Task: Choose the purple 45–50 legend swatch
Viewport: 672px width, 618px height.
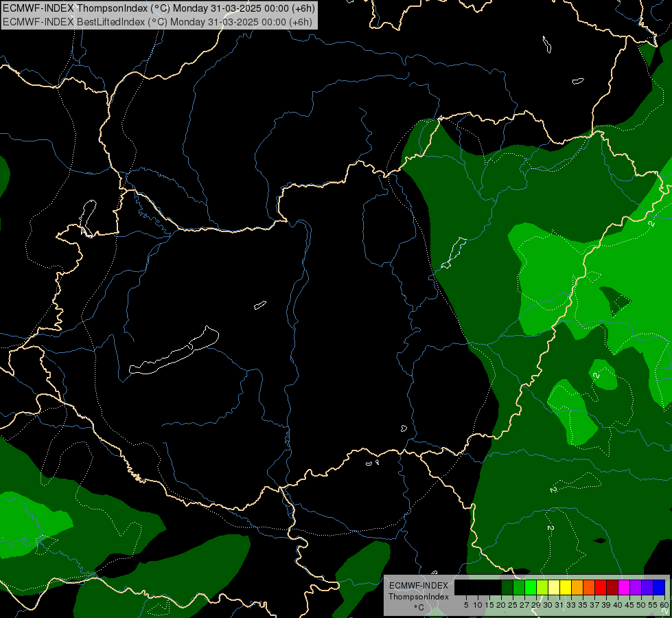Action: [636, 587]
